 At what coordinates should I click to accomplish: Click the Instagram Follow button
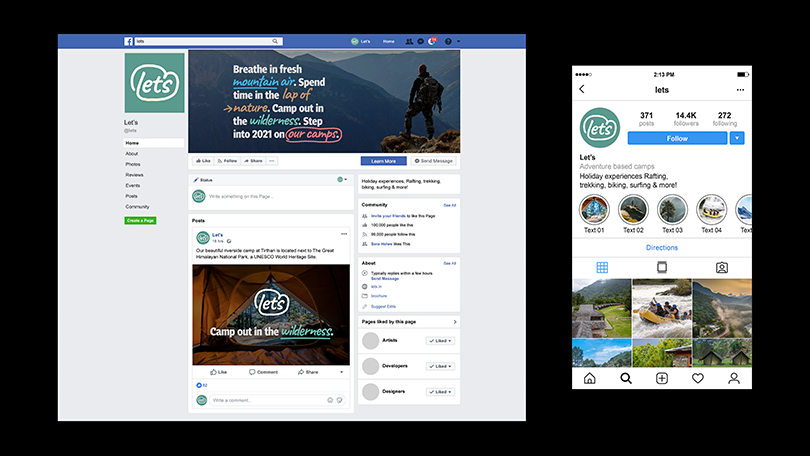click(677, 138)
